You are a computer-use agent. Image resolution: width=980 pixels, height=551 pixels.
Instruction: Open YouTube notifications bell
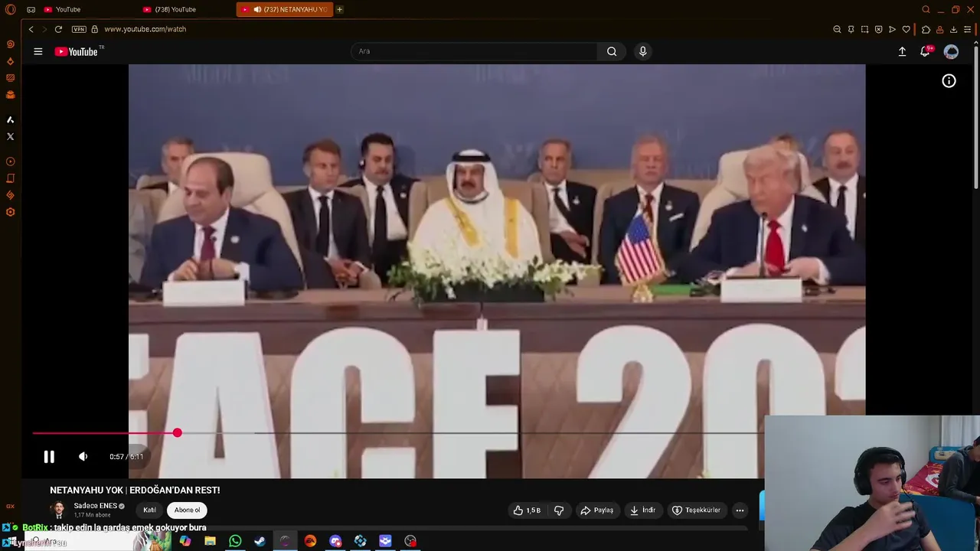pos(925,51)
